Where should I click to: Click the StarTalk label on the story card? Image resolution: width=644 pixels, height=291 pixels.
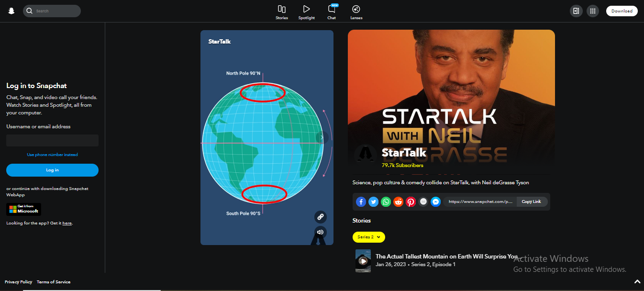click(220, 42)
